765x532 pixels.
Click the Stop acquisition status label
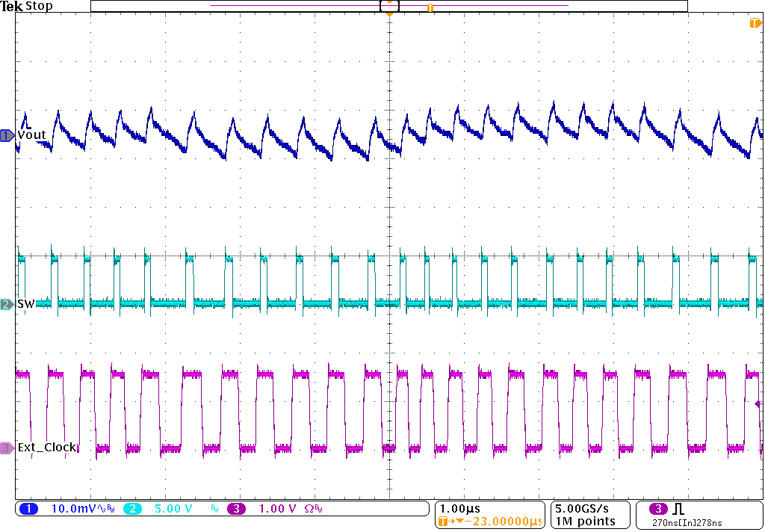pos(39,6)
